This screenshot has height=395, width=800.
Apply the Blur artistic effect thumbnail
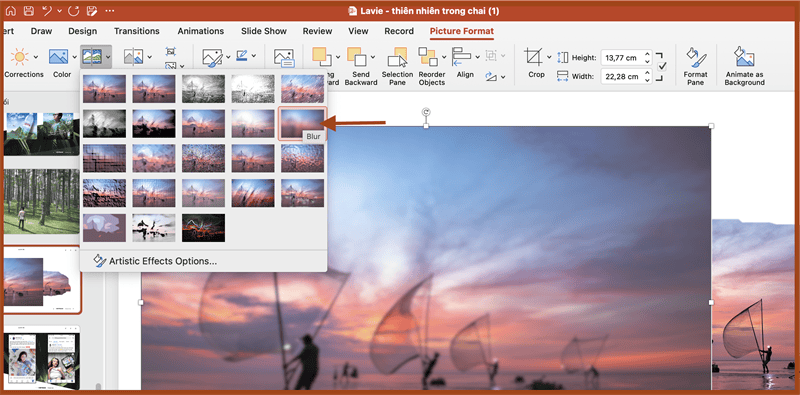[x=302, y=124]
